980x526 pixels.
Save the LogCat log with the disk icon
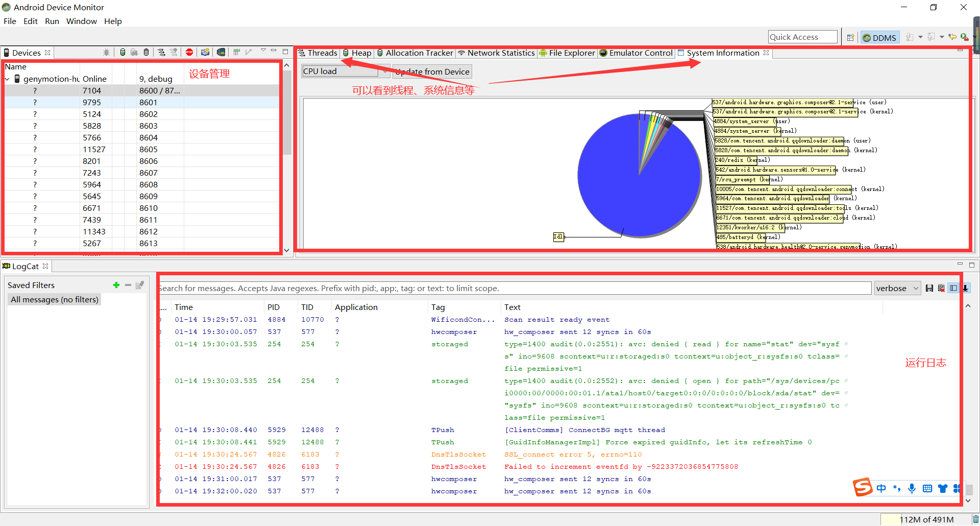click(x=929, y=288)
